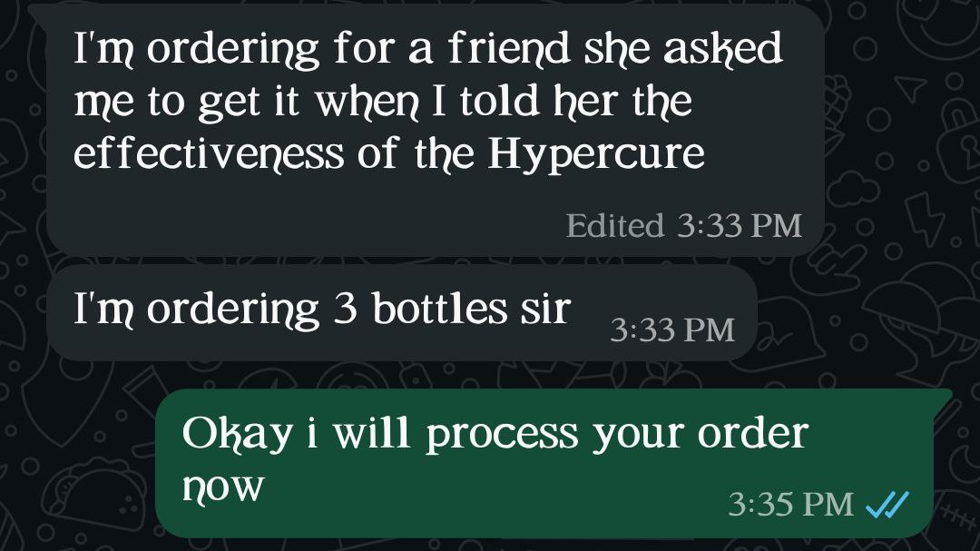This screenshot has width=980, height=551.
Task: Click the word "now" in the sent message
Action: click(x=224, y=487)
